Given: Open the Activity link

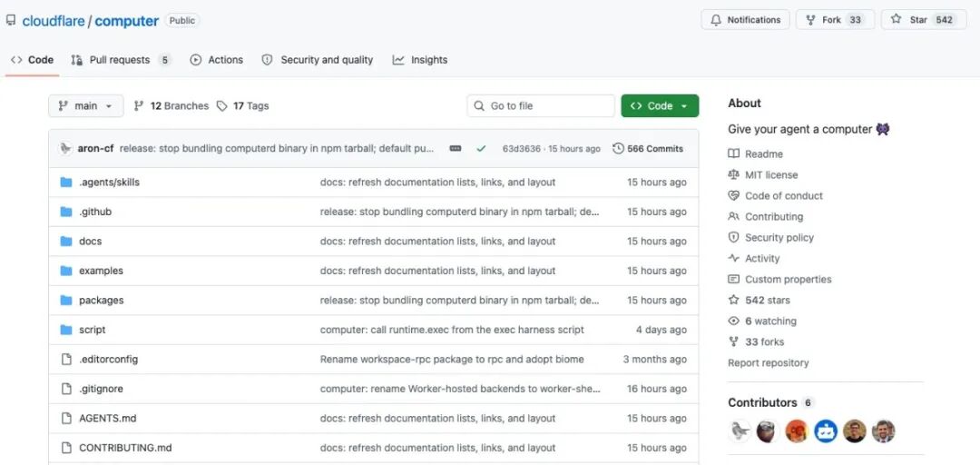Looking at the screenshot, I should [x=762, y=259].
